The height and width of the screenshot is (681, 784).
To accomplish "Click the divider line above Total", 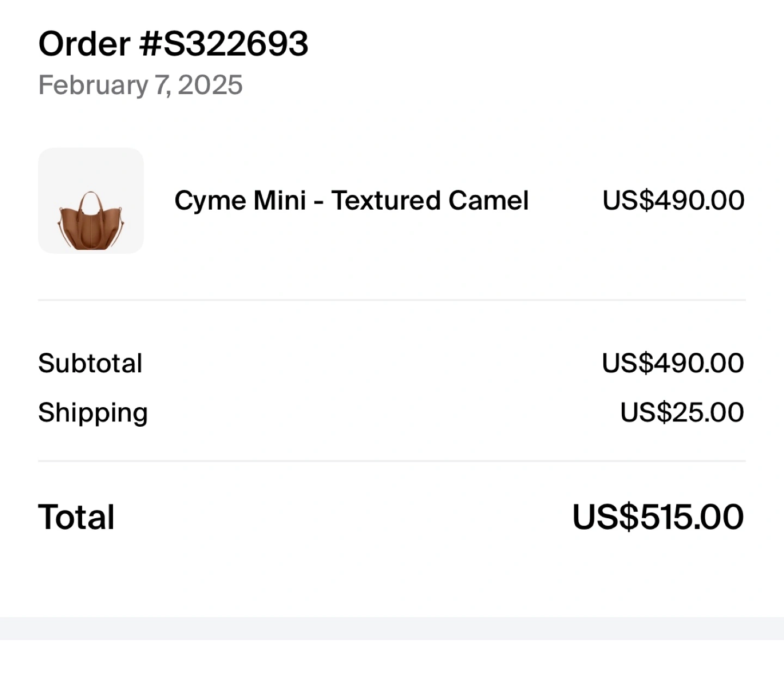I will coord(392,461).
